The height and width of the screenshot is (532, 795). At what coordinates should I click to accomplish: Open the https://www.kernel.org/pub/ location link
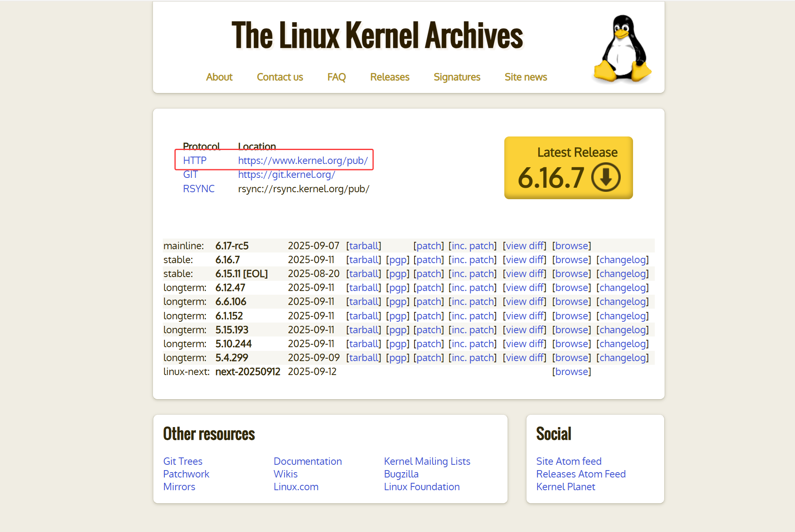pyautogui.click(x=303, y=160)
